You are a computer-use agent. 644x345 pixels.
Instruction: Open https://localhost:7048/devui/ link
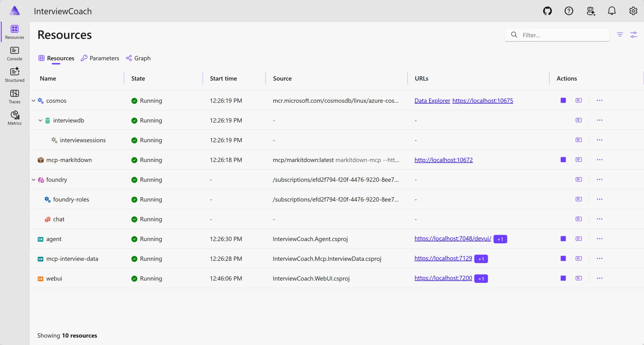point(453,239)
